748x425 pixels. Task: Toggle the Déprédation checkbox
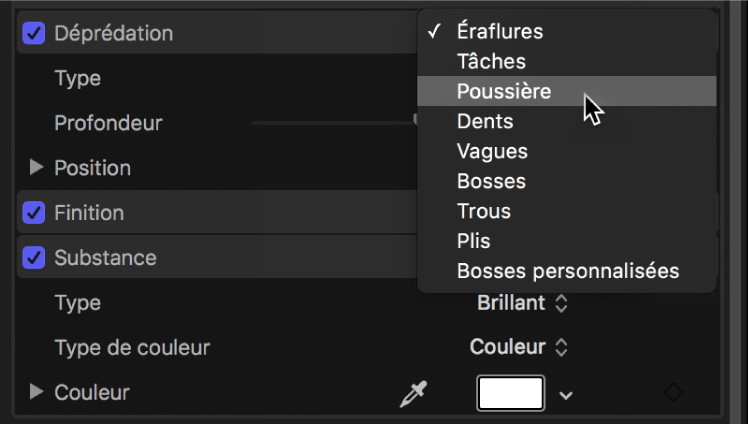pos(34,33)
